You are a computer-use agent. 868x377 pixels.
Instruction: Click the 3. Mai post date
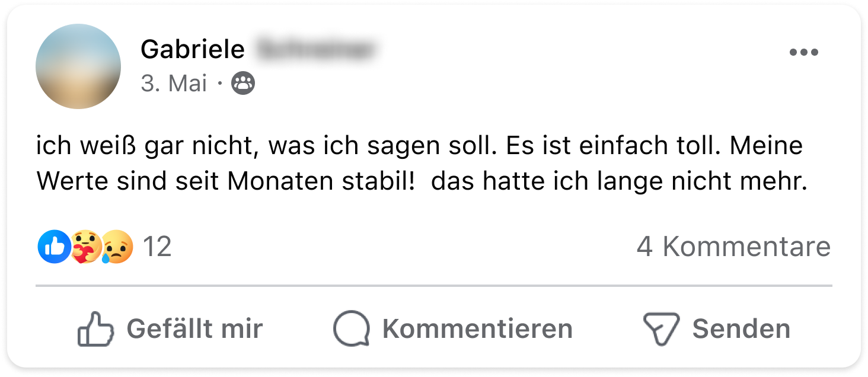(174, 84)
